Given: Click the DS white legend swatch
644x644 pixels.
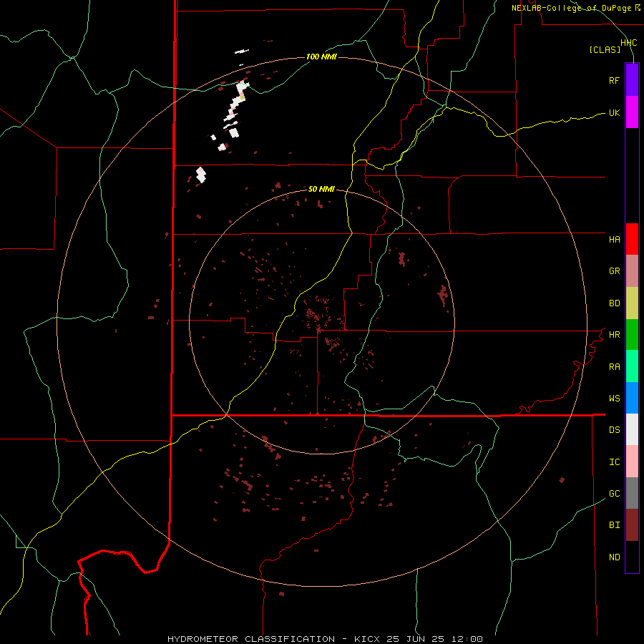Looking at the screenshot, I should [632, 429].
